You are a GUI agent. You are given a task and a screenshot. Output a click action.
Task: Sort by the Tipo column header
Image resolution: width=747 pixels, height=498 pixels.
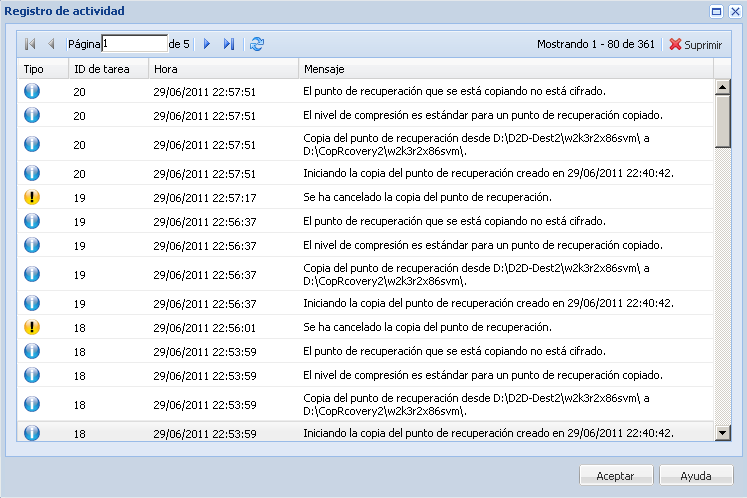(43, 69)
